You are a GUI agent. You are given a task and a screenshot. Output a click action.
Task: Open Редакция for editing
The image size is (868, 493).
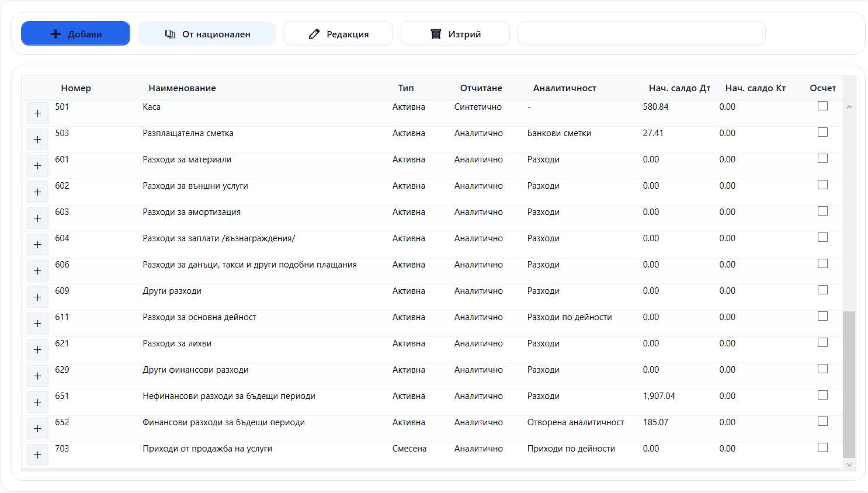[x=338, y=33]
